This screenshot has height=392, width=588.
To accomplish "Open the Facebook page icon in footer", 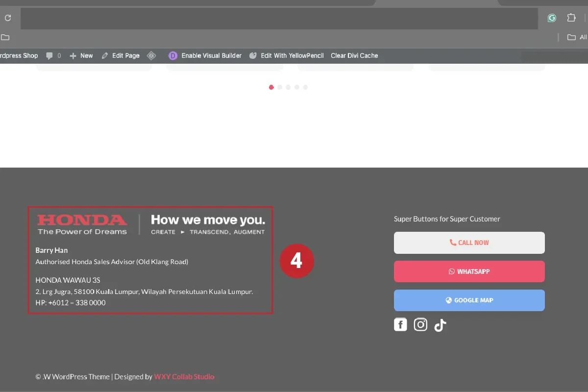I will click(400, 324).
